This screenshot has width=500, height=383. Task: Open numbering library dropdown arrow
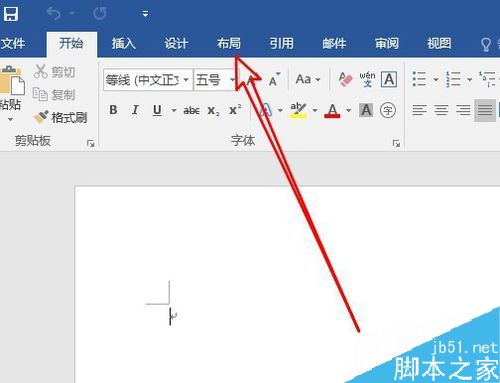coord(469,79)
